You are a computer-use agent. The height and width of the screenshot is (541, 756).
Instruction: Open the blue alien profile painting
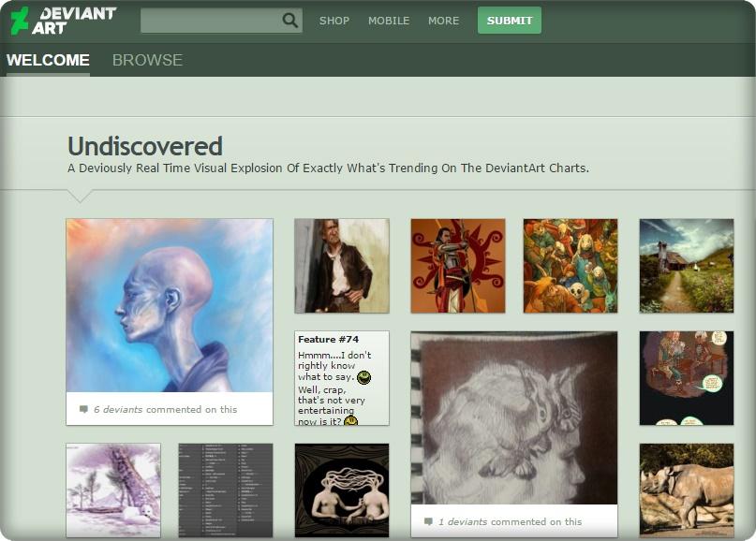pos(170,305)
